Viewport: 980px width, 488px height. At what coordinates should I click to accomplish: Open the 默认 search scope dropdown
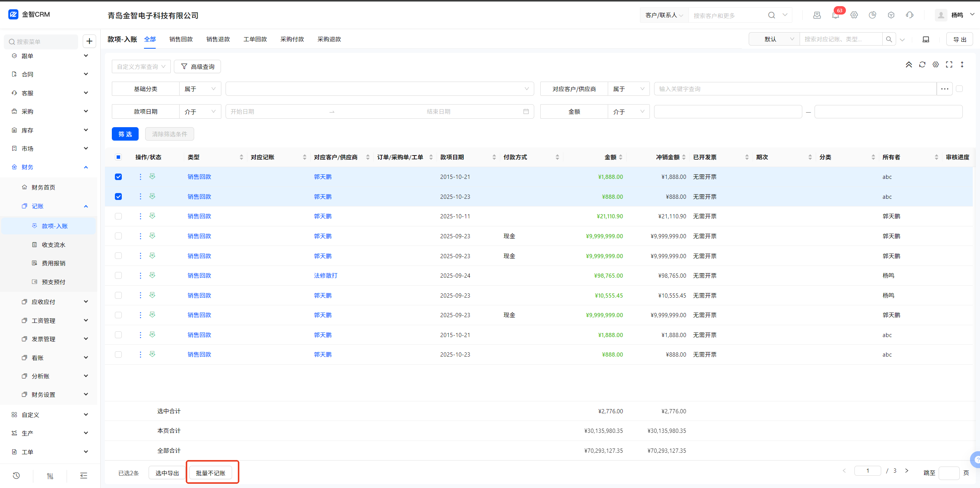774,39
